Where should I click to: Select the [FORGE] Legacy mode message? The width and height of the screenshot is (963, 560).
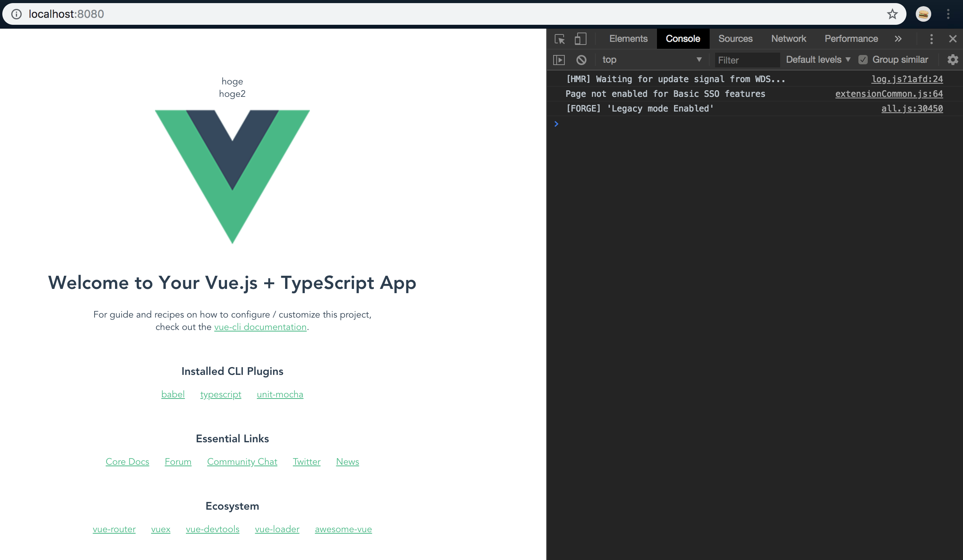pyautogui.click(x=640, y=108)
